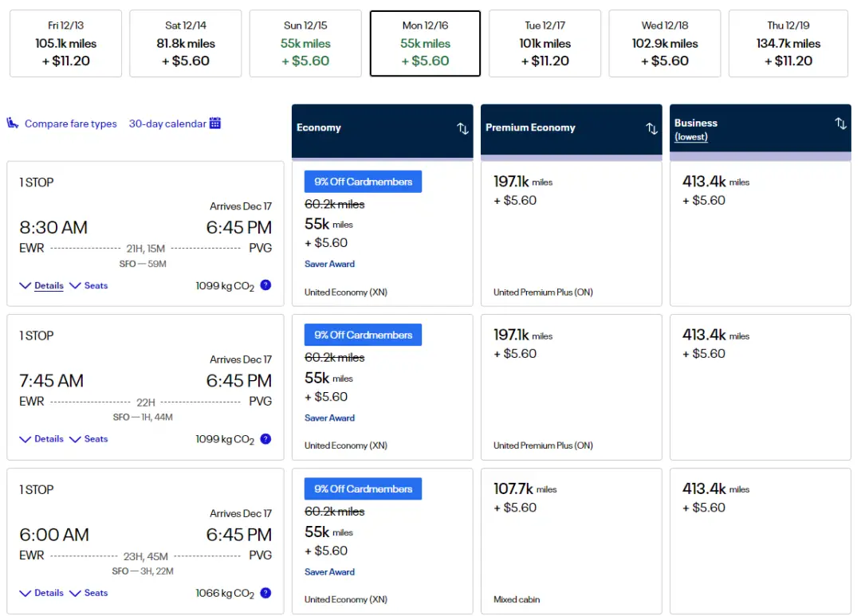
Task: Expand Seats for the 6:00 AM flight
Action: (88, 593)
